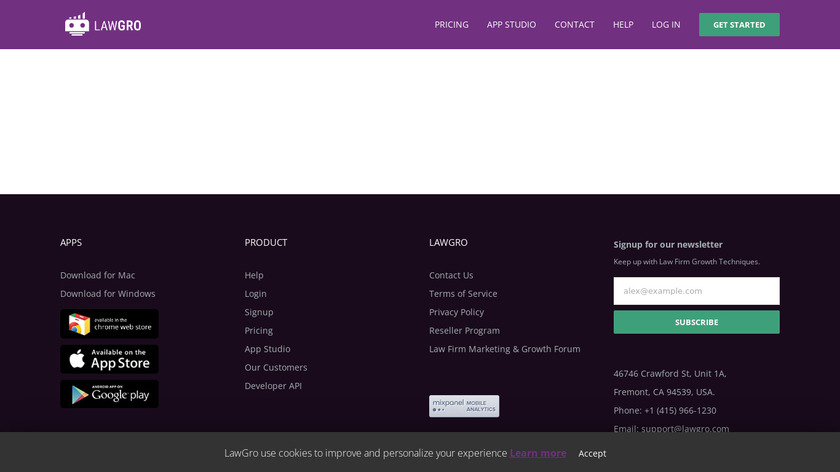Open the Chrome Web Store badge
Screen dimensions: 840x472
[109, 324]
